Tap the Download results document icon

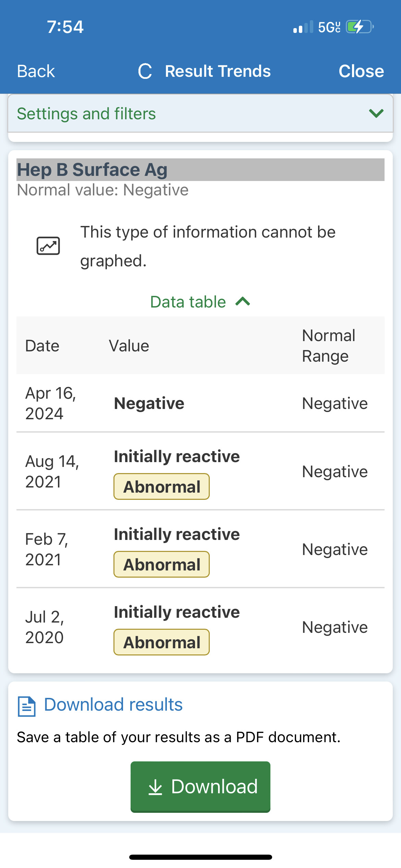pos(26,707)
